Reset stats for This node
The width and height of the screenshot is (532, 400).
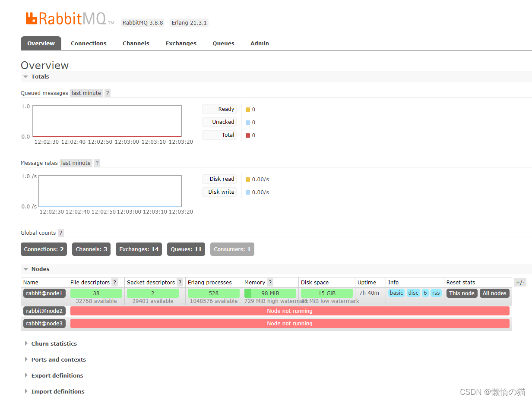tap(462, 293)
